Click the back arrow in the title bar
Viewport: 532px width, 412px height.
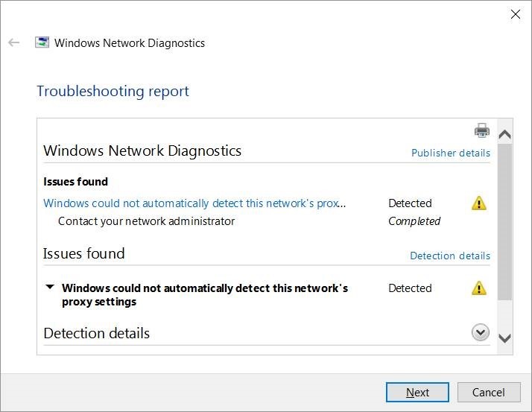[x=13, y=42]
